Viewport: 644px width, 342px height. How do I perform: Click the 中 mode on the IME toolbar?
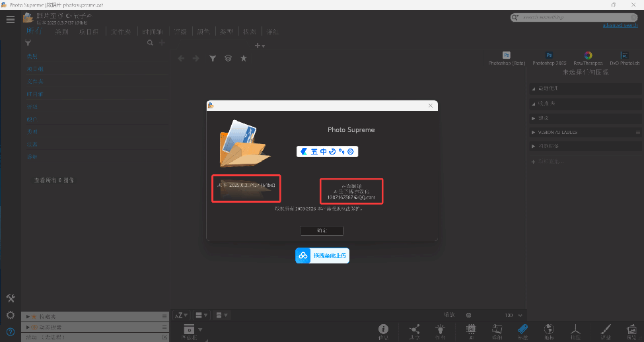pyautogui.click(x=323, y=151)
